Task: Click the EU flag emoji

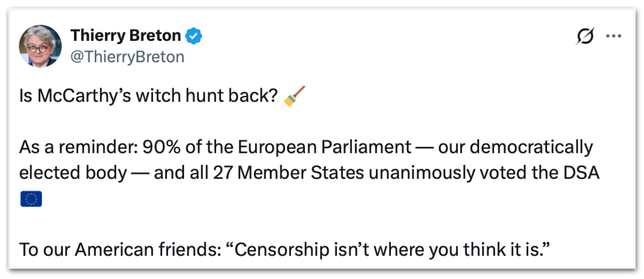Action: click(x=31, y=199)
